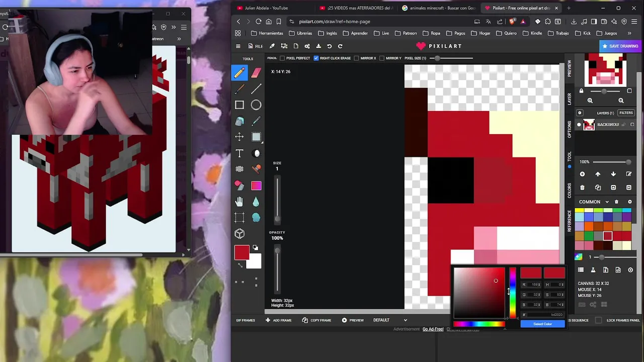Switch to the animales minecraft Google tab

(x=439, y=8)
